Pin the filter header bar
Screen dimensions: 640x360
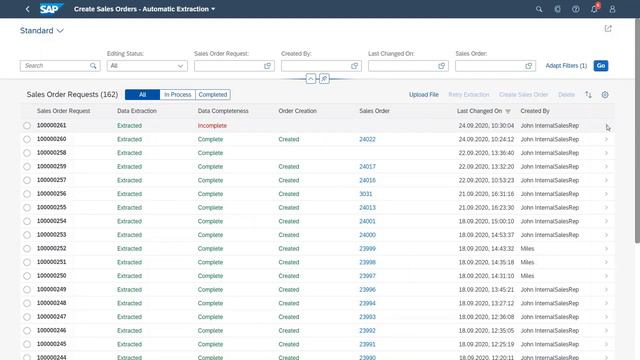pos(324,78)
